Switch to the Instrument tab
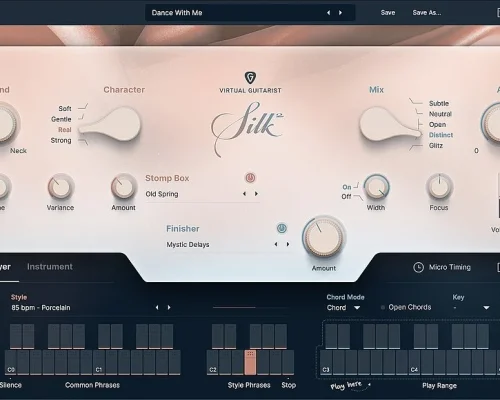Image resolution: width=500 pixels, height=400 pixels. [x=50, y=267]
